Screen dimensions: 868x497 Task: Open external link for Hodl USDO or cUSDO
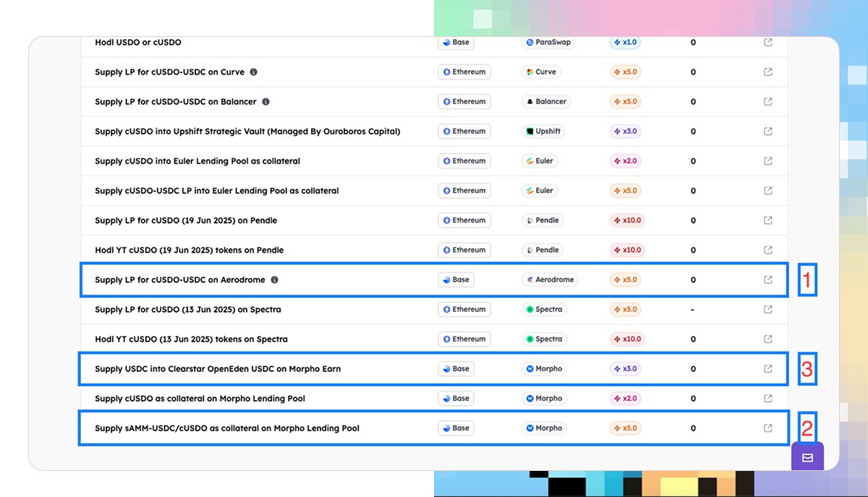[768, 42]
